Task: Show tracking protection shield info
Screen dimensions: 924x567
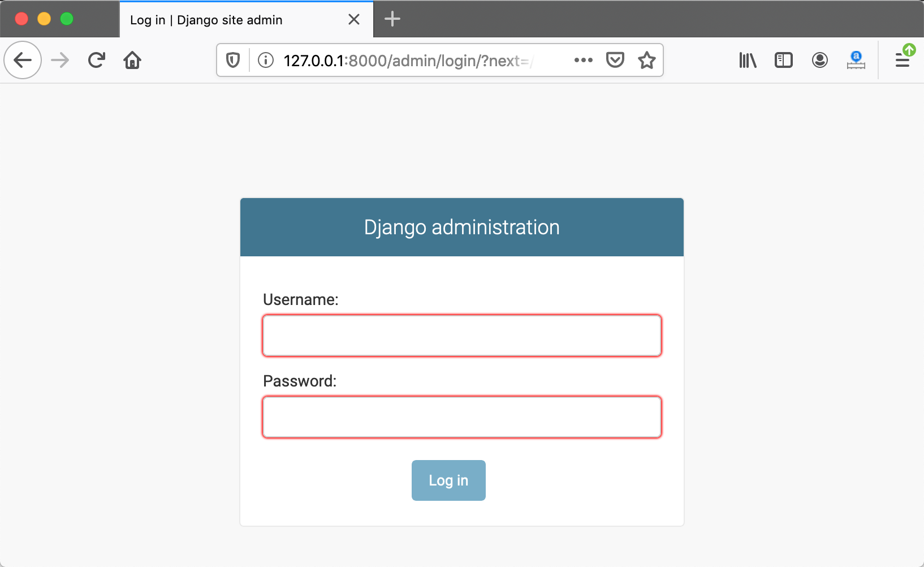Action: [233, 60]
